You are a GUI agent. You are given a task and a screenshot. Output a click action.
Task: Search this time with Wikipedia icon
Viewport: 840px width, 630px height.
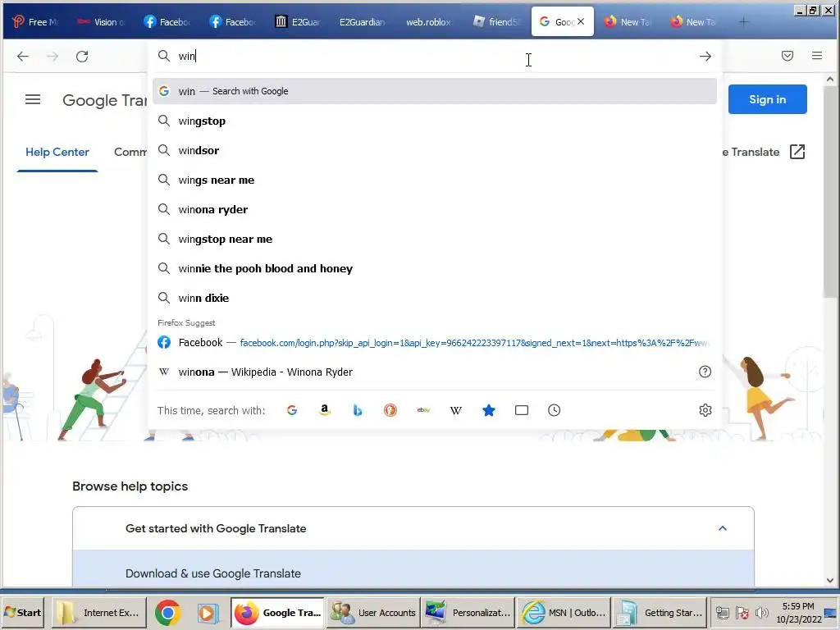(x=456, y=410)
